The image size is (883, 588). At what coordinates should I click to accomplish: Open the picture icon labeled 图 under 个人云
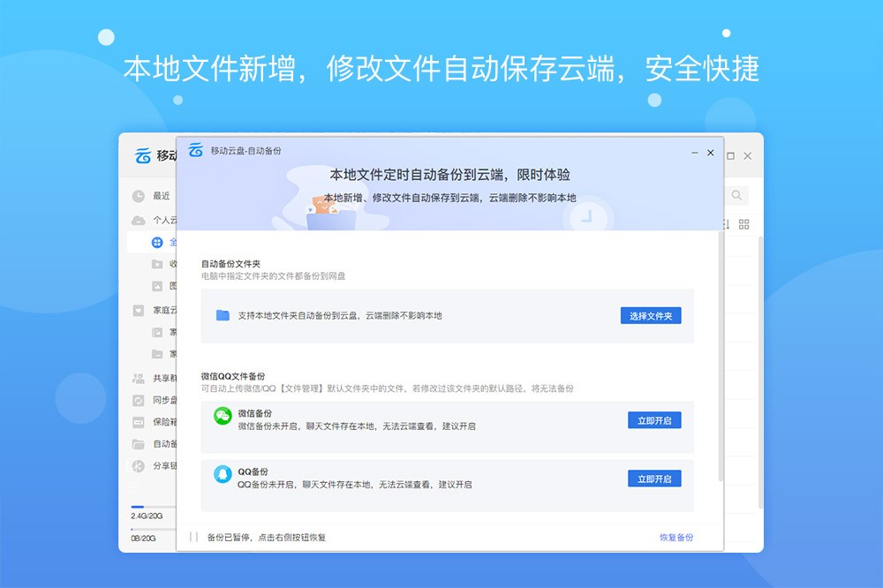157,286
